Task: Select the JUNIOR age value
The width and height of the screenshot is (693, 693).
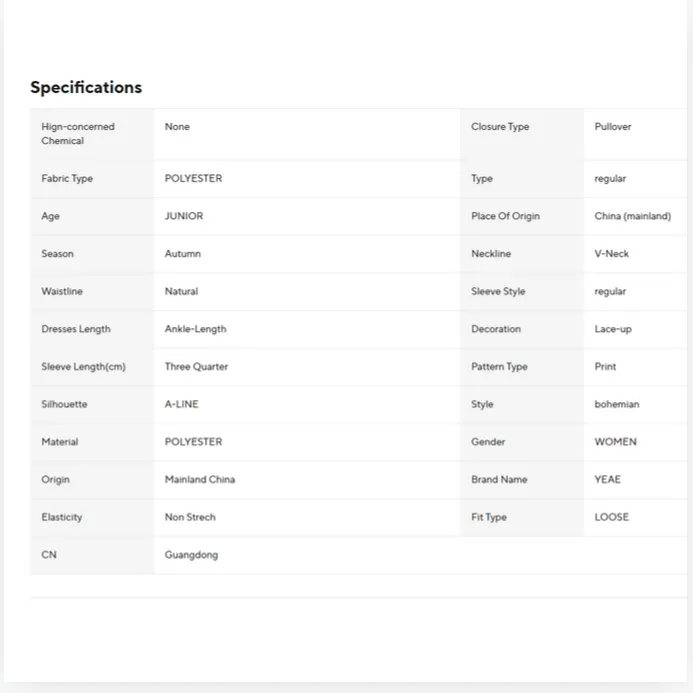Action: pos(184,216)
